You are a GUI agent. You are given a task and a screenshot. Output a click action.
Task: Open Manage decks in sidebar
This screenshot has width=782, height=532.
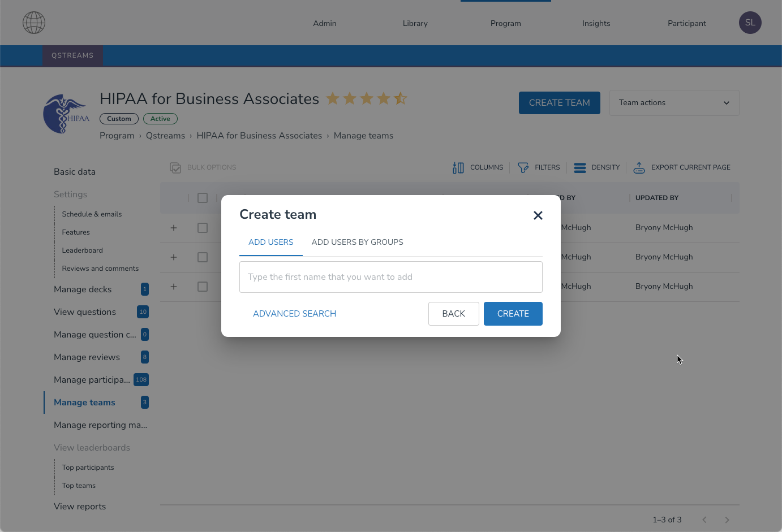[83, 289]
